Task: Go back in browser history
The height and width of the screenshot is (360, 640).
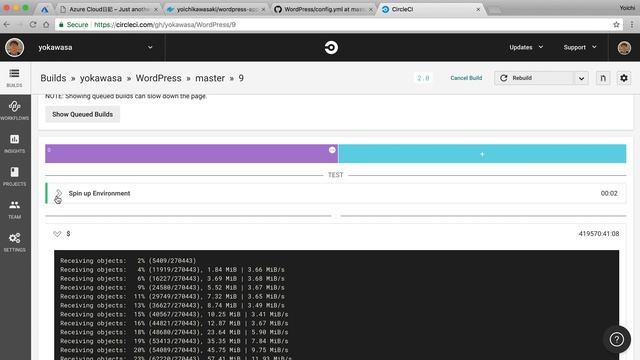Action: (x=7, y=24)
